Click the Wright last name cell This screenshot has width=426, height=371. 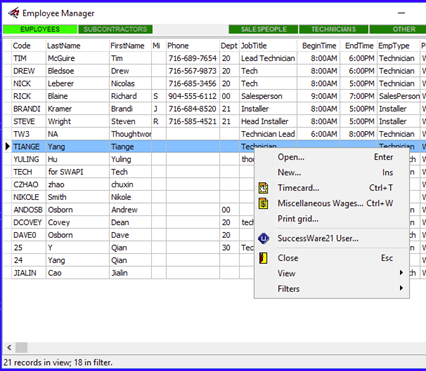(77, 122)
